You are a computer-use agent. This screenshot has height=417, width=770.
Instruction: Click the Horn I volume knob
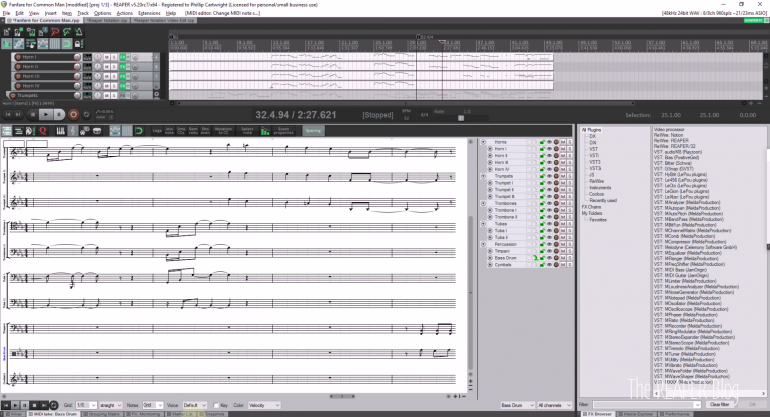pyautogui.click(x=77, y=57)
